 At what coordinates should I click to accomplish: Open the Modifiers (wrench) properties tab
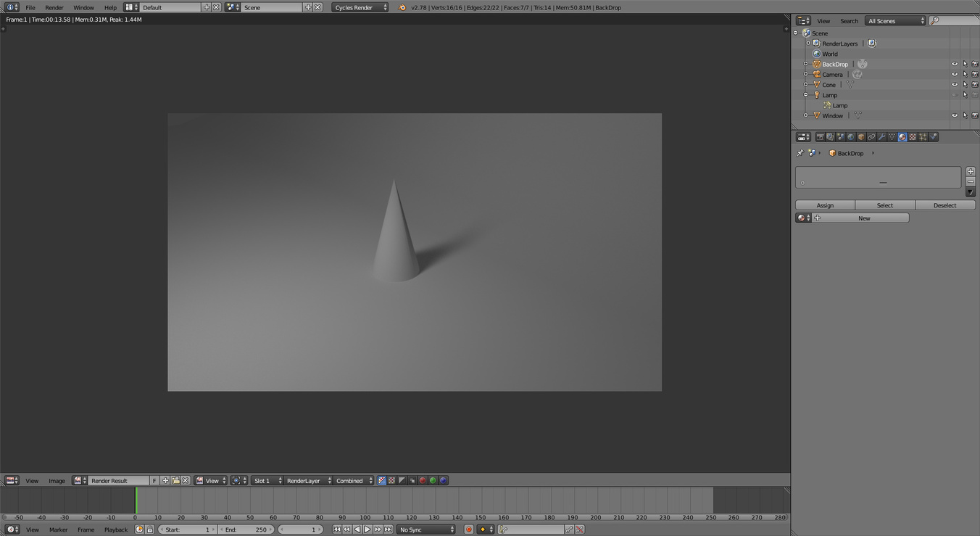point(881,137)
